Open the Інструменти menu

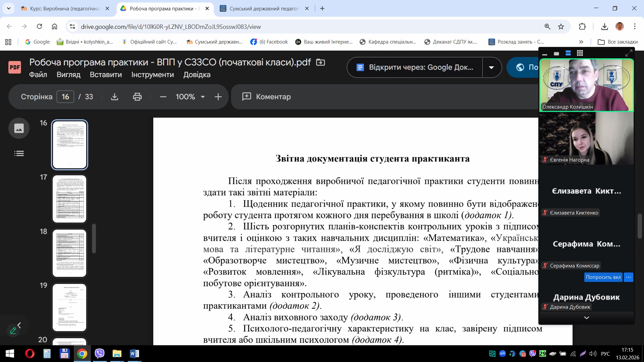[152, 75]
